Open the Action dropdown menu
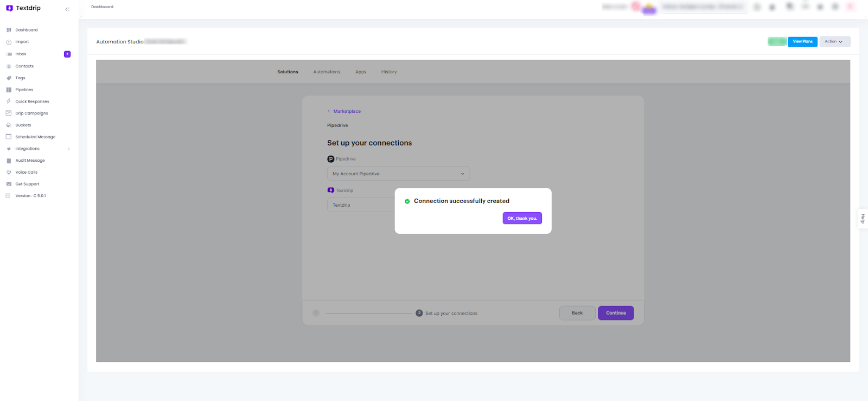This screenshot has height=401, width=868. pos(835,42)
